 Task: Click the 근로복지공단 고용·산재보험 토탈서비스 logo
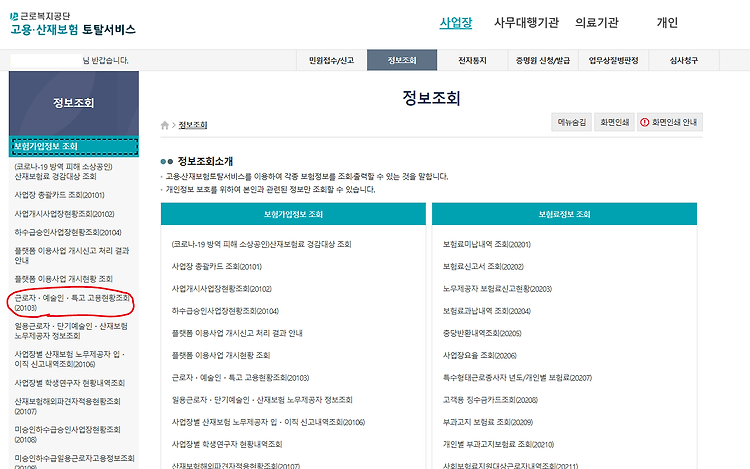pos(73,24)
